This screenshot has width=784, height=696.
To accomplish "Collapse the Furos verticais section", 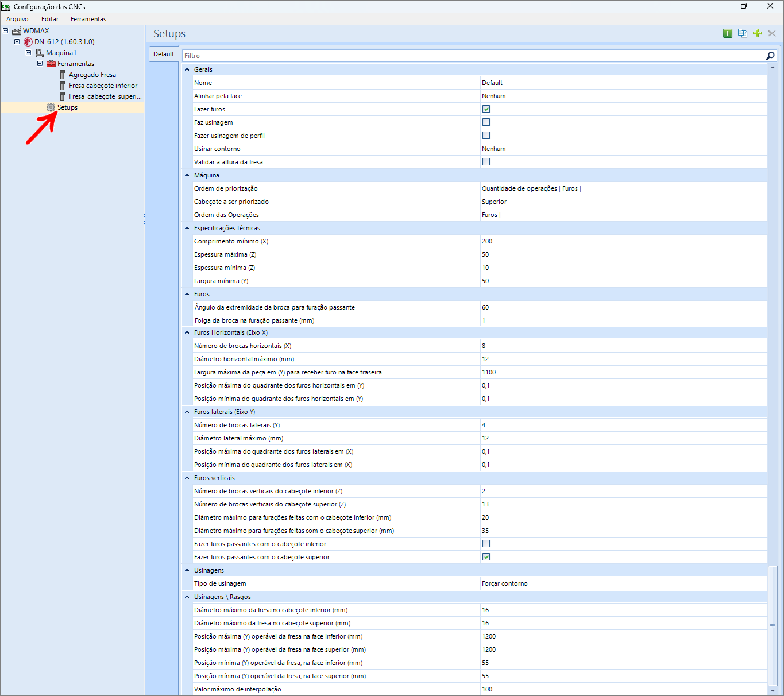I will (x=187, y=478).
